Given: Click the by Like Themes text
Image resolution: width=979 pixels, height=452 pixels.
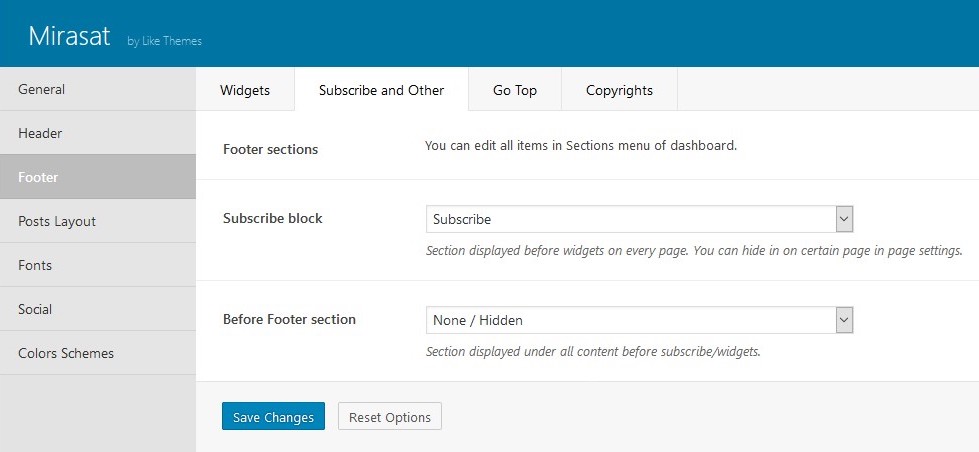Looking at the screenshot, I should (165, 41).
